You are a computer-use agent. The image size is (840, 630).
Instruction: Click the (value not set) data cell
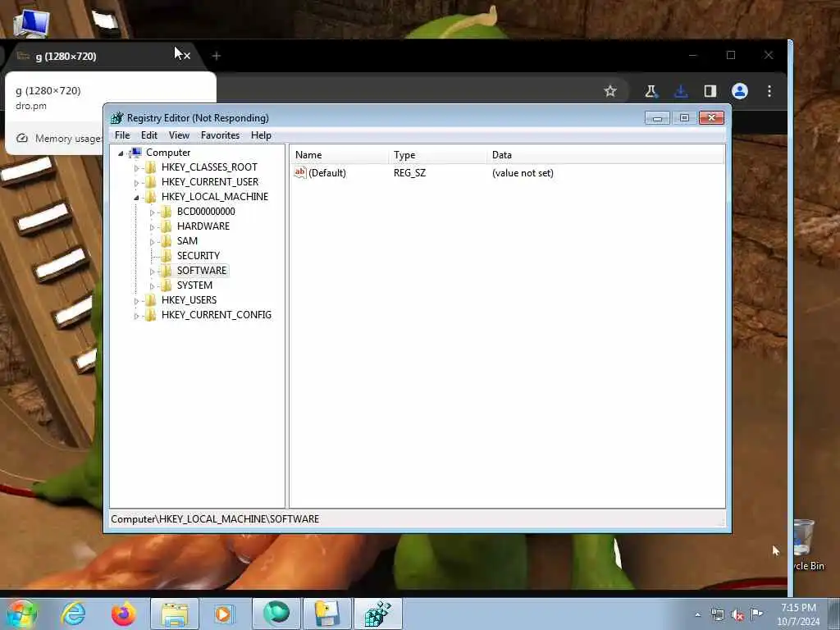tap(523, 173)
